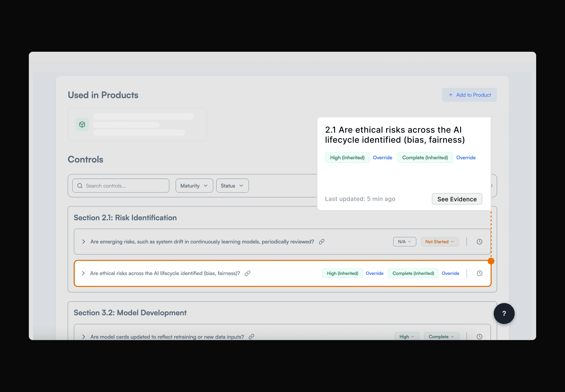
Task: Expand the emerging risks control row
Action: coord(84,242)
